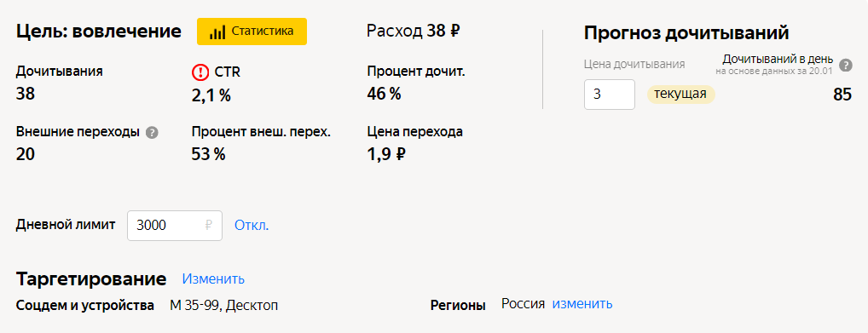Click the red CTR warning icon
Viewport: 868px width, 333px height.
200,72
